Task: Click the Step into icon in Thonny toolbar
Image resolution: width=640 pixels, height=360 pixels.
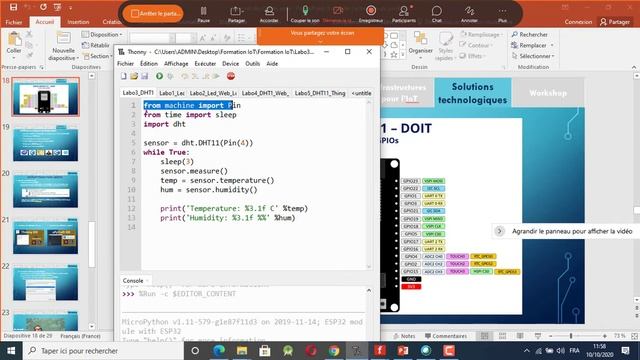Action: click(195, 76)
